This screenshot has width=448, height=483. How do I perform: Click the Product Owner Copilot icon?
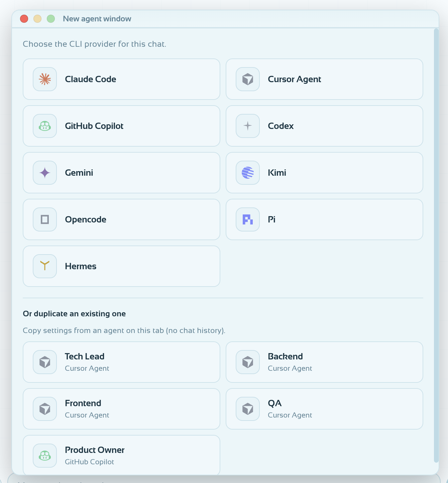tap(45, 456)
